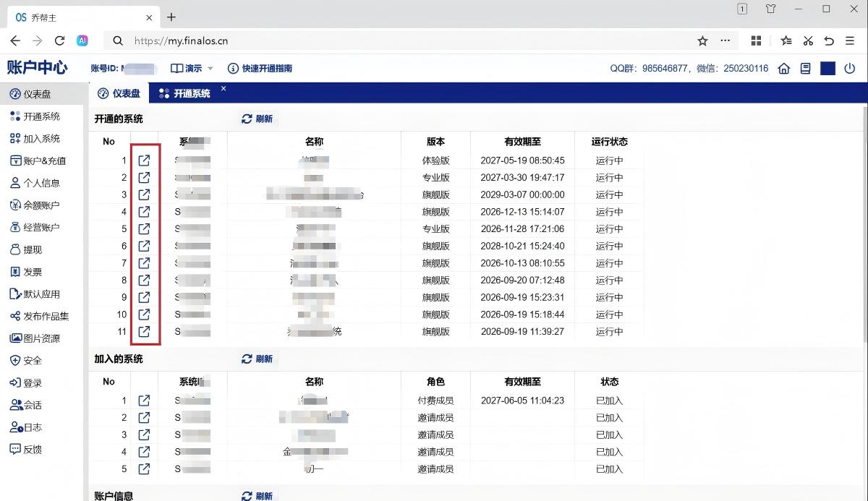Open the system expiring 2026-09-19 15:18:44
Image resolution: width=868 pixels, height=501 pixels.
144,314
